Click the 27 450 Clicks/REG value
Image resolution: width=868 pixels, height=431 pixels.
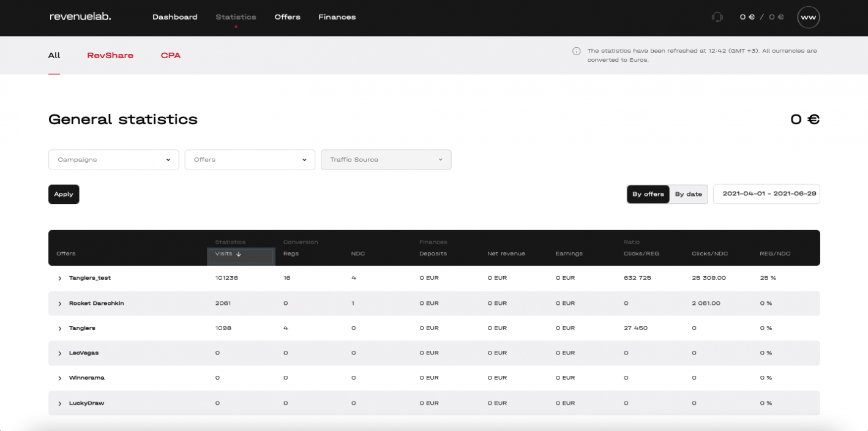635,328
